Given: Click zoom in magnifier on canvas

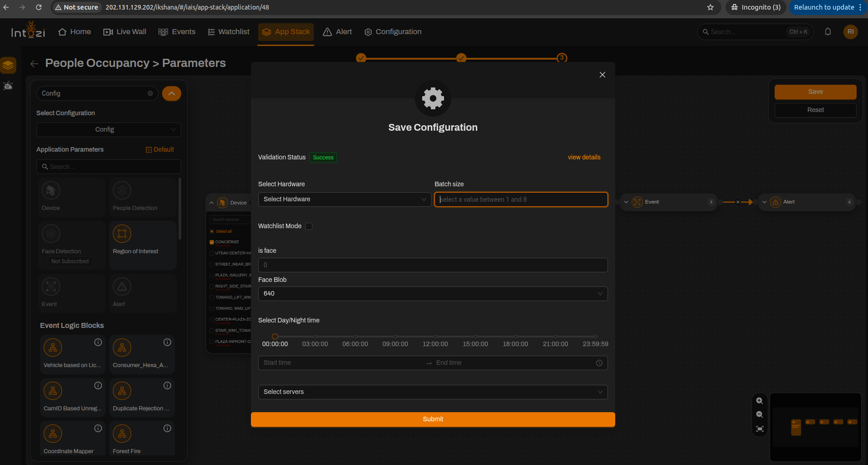Looking at the screenshot, I should 760,401.
